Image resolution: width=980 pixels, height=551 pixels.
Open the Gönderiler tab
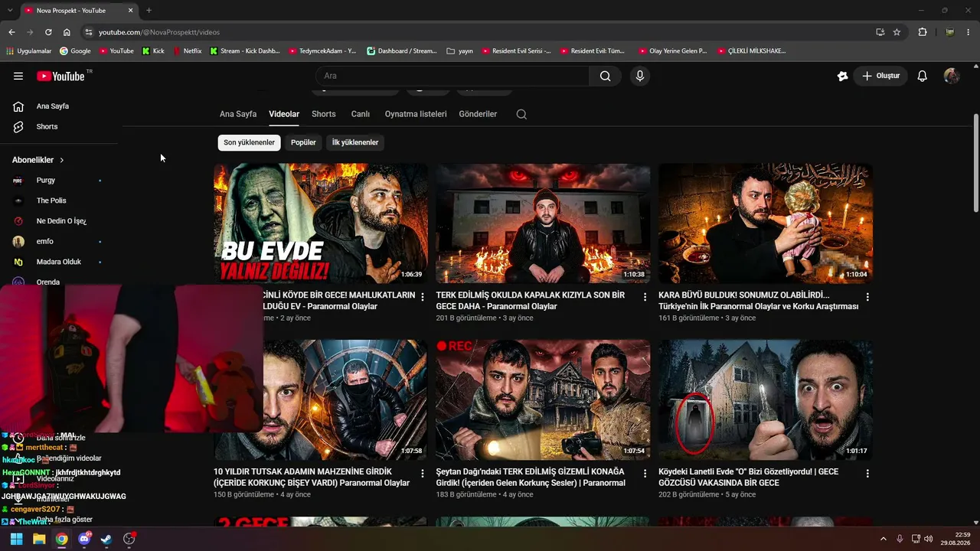pyautogui.click(x=478, y=114)
